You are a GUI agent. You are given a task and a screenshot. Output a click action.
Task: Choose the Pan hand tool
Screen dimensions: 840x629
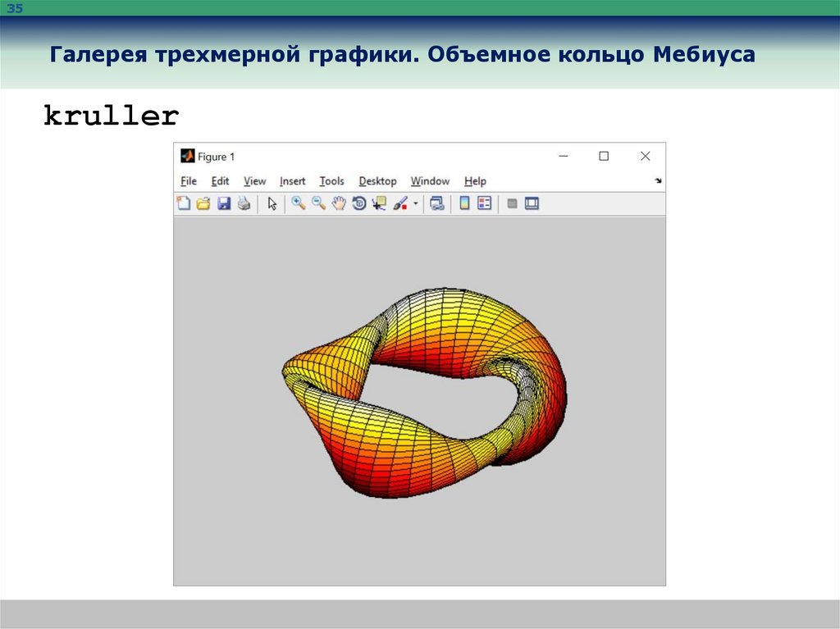pos(339,203)
